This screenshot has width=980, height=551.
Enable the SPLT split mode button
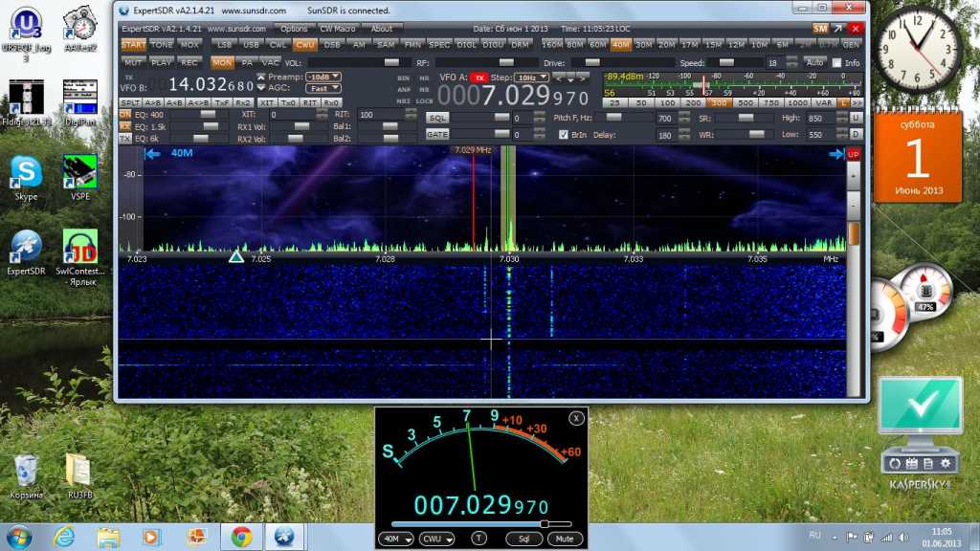[x=130, y=102]
